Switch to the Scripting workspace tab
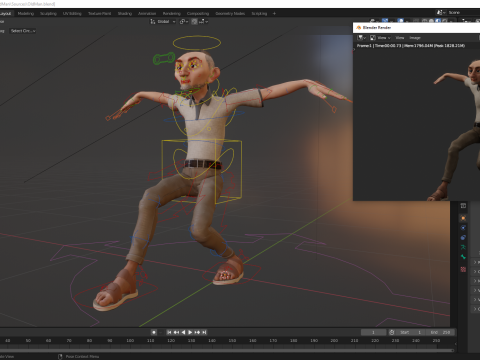This screenshot has height=360, width=480. (259, 14)
